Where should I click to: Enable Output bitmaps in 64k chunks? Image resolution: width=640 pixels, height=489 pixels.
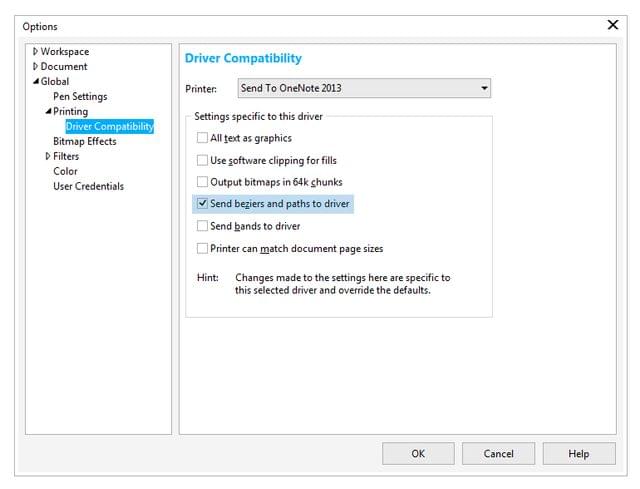click(203, 182)
